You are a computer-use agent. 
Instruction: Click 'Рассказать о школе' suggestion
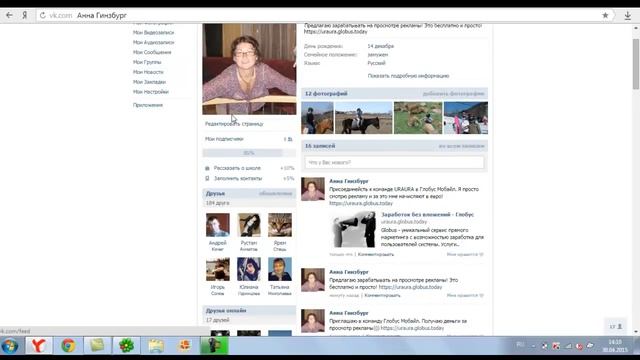(237, 168)
